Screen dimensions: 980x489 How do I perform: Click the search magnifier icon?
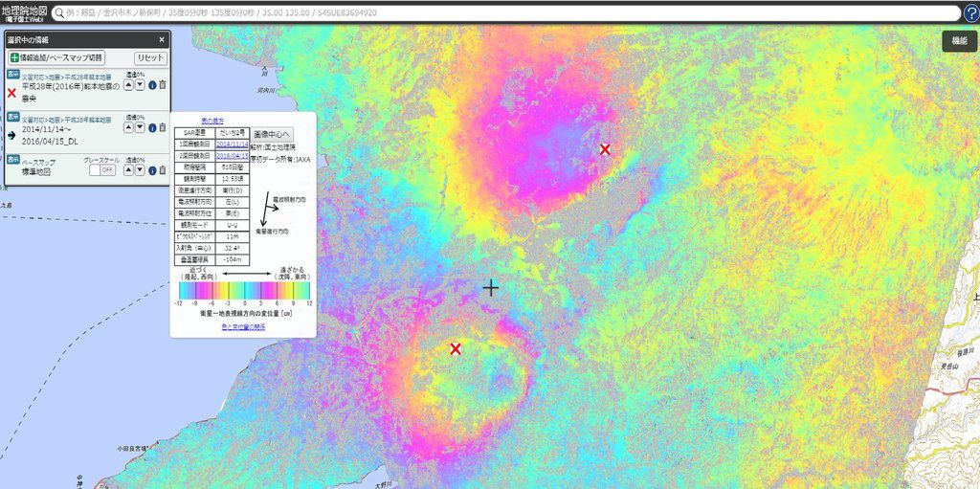pos(58,13)
